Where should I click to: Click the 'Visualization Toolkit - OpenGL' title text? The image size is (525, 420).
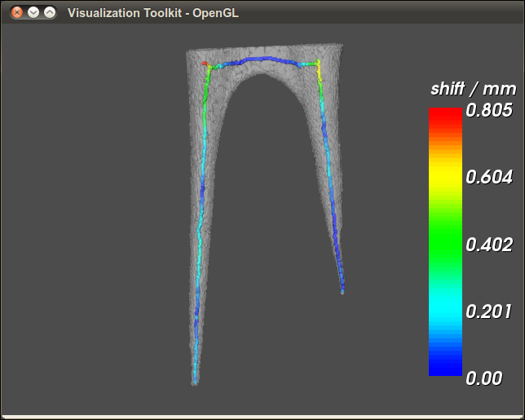[153, 13]
